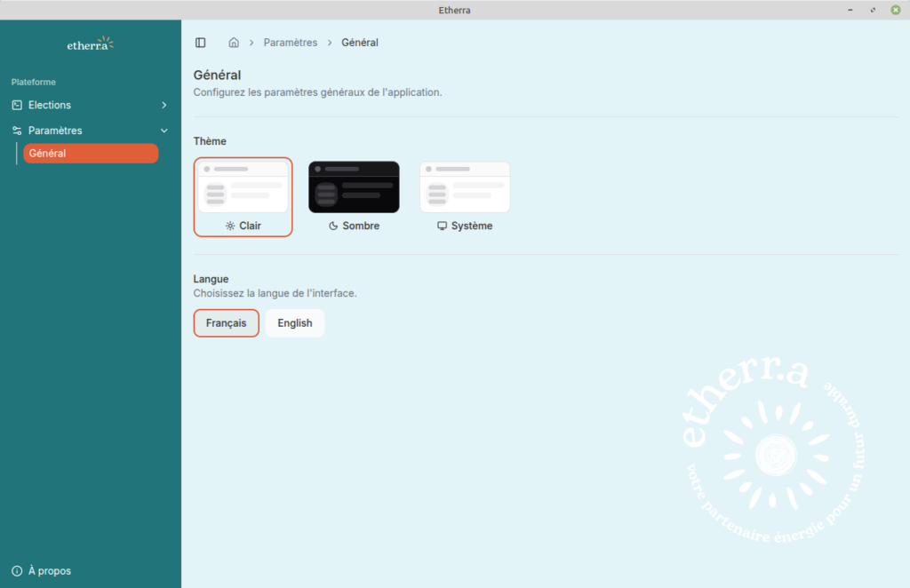Click the sun icon beside Clair
This screenshot has height=588, width=910.
click(x=229, y=226)
